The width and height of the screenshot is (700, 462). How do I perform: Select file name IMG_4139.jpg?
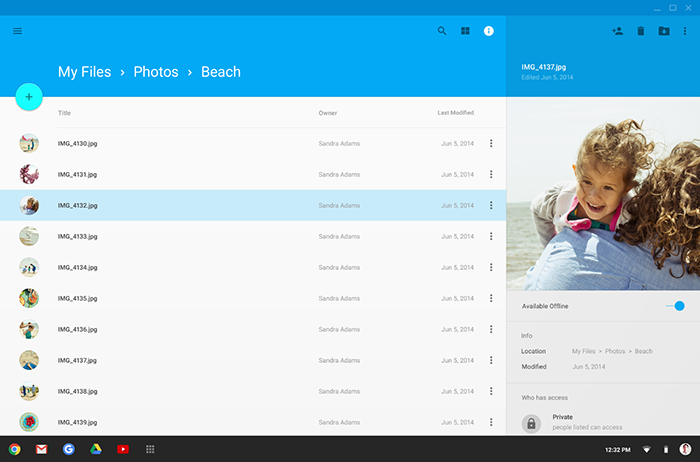77,422
